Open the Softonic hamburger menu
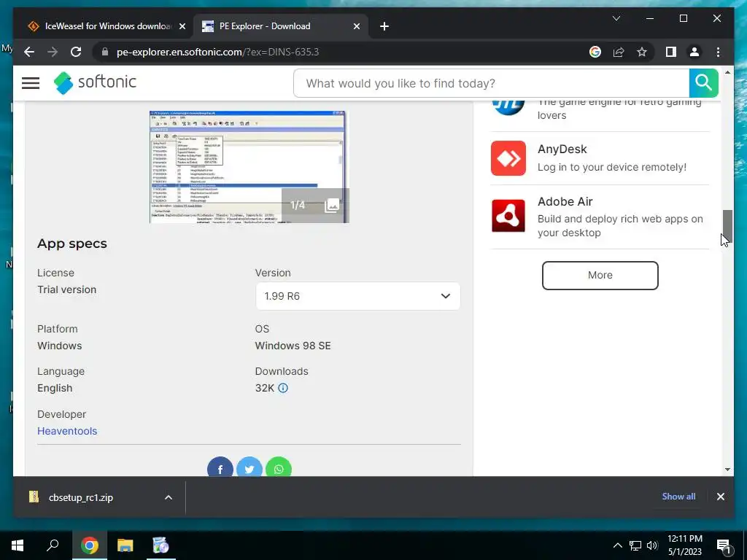747x560 pixels. pyautogui.click(x=31, y=83)
